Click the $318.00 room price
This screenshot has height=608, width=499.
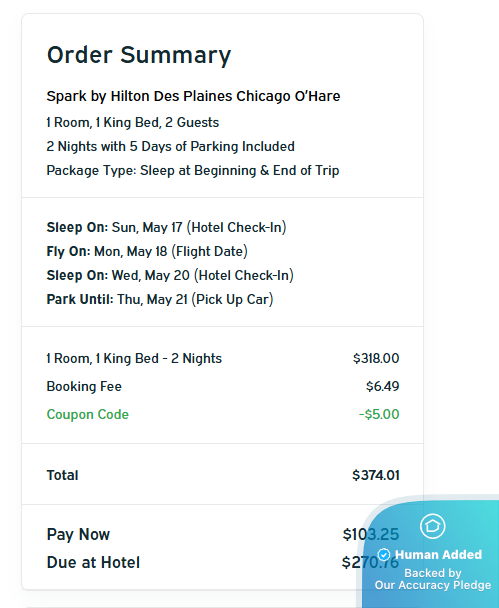[376, 358]
